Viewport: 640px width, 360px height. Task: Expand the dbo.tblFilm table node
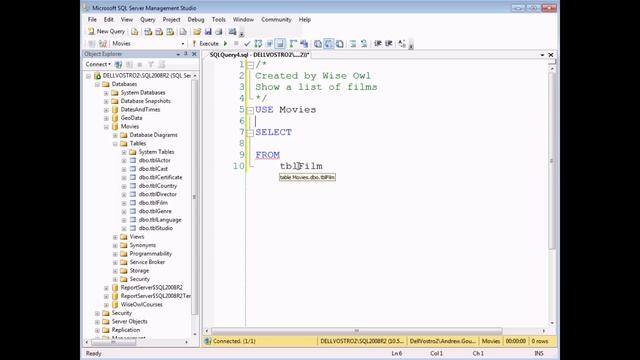coord(124,203)
